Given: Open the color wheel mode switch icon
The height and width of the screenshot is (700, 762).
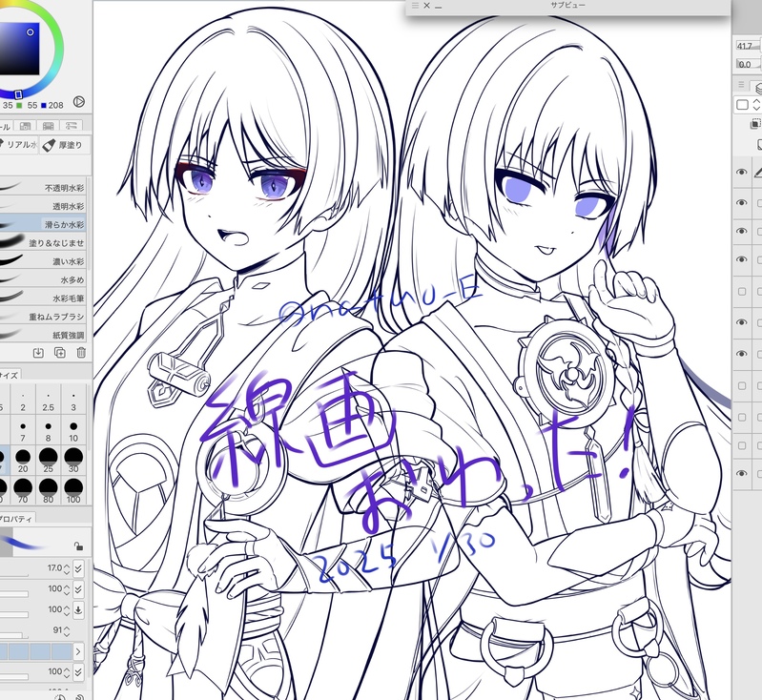Looking at the screenshot, I should tap(79, 102).
